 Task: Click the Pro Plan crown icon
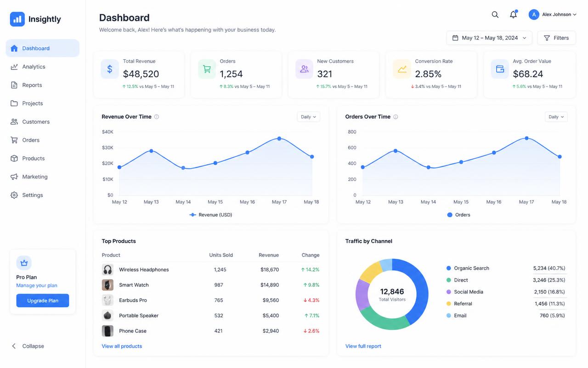[x=24, y=263]
